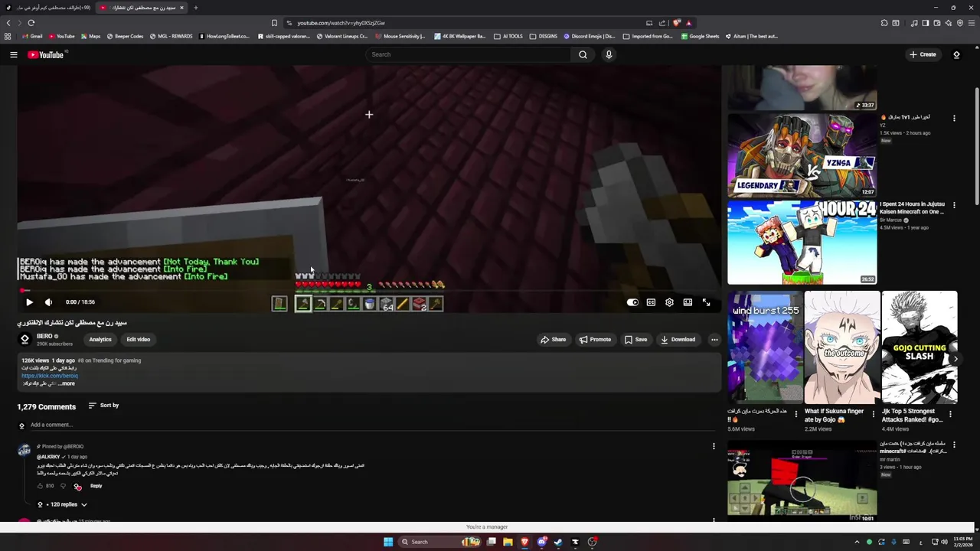Open the BERO channel avatar

[24, 339]
